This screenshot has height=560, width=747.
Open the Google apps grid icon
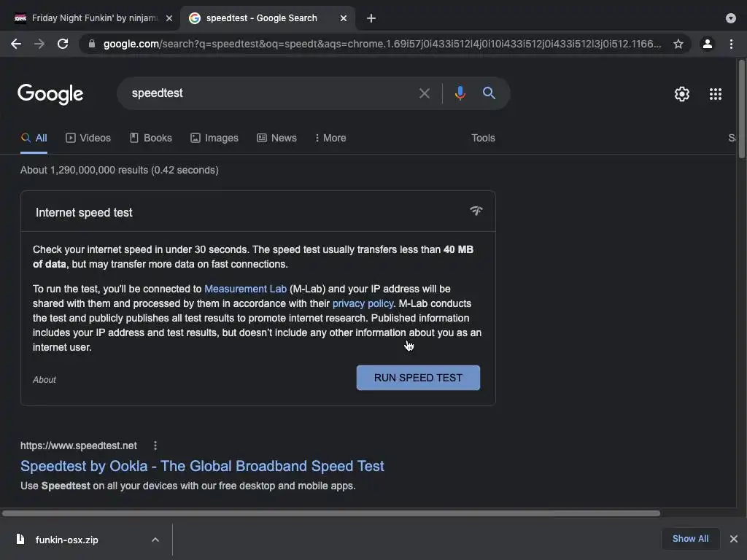tap(716, 94)
